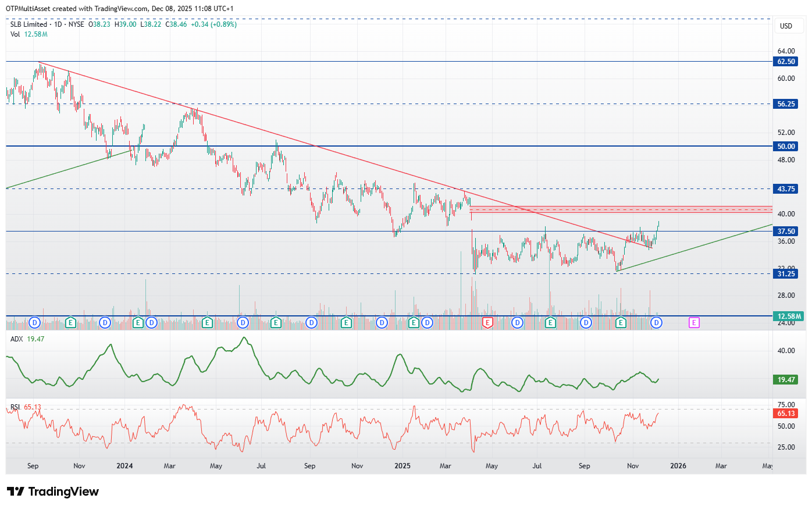Click the RSI indicator legend label
812x509 pixels.
(x=15, y=407)
